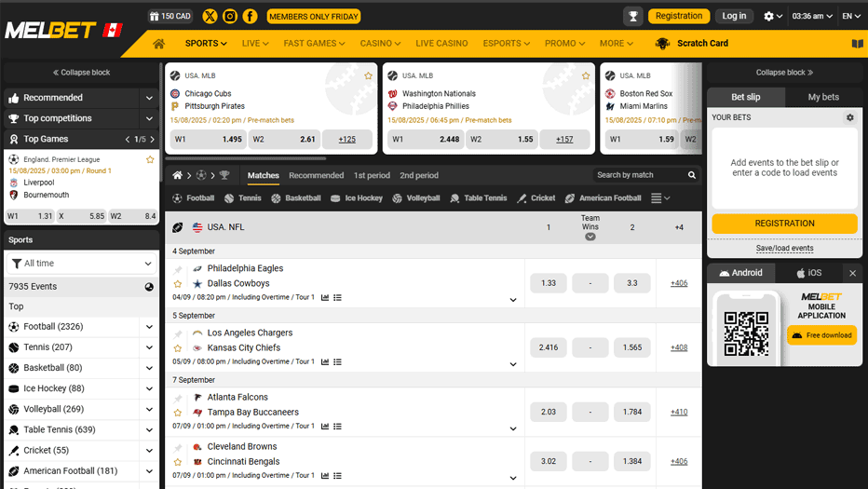Open the CASINO menu
The width and height of the screenshot is (868, 489).
[380, 43]
